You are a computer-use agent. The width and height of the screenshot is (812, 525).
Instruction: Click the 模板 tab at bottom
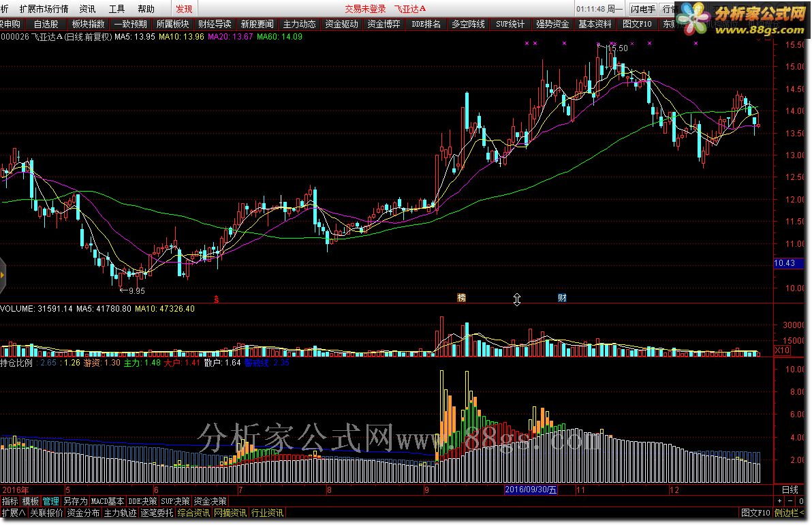click(31, 501)
